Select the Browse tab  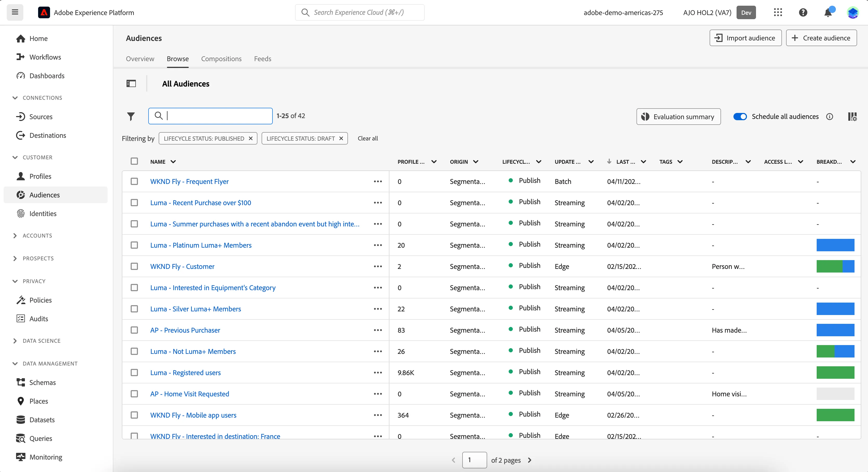tap(178, 59)
